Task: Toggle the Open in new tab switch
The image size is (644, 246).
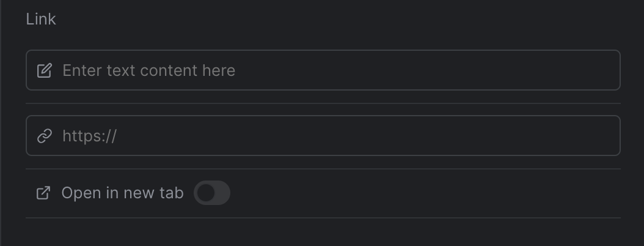Action: click(212, 193)
